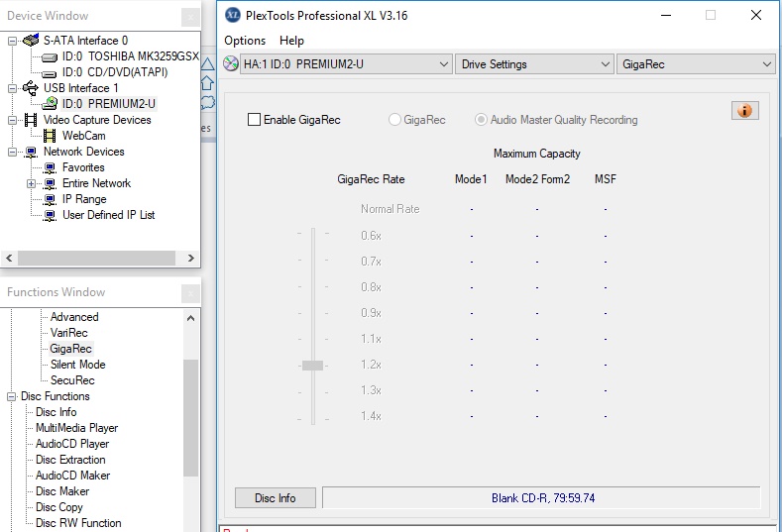Click the Functions Window scroll up arrow
The width and height of the screenshot is (782, 532).
click(190, 318)
